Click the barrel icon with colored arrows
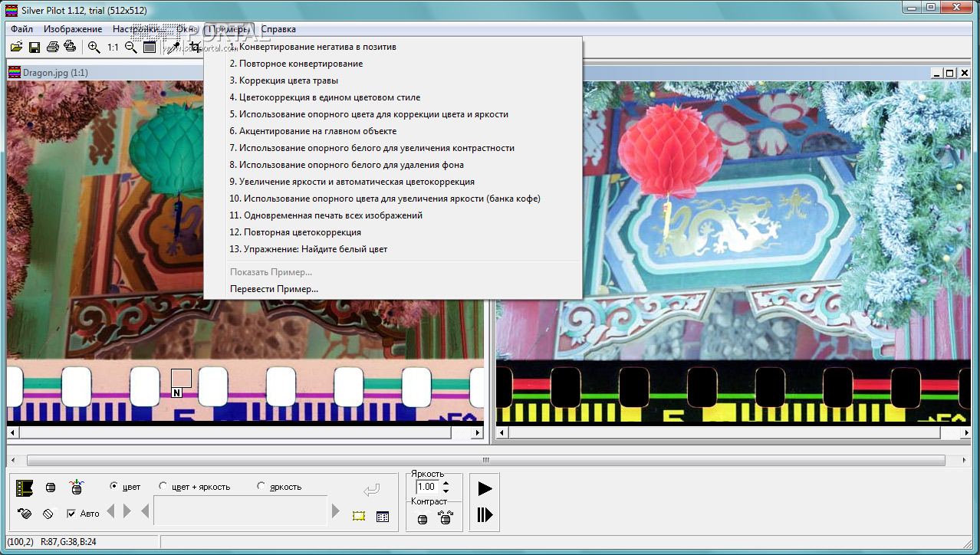Screen dimensions: 980x555 [x=76, y=487]
